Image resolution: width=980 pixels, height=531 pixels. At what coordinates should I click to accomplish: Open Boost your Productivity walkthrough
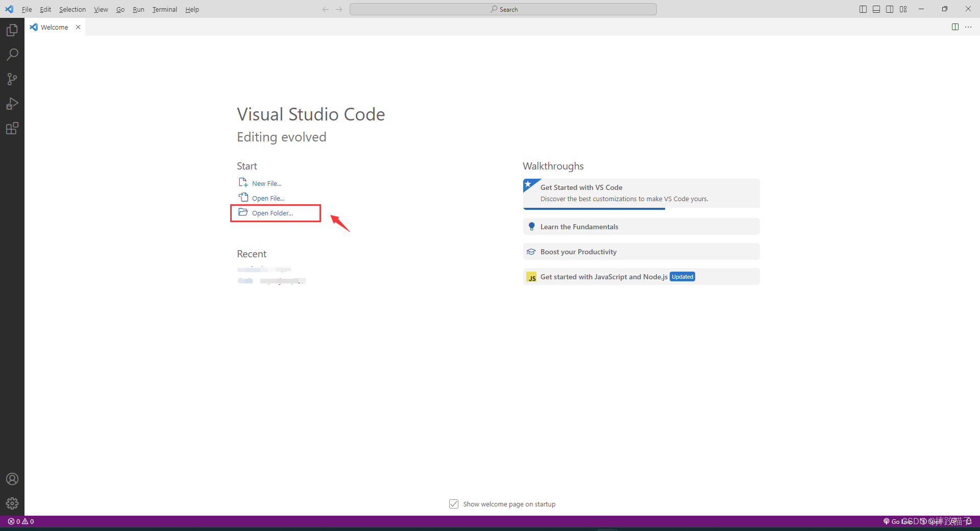click(x=641, y=252)
